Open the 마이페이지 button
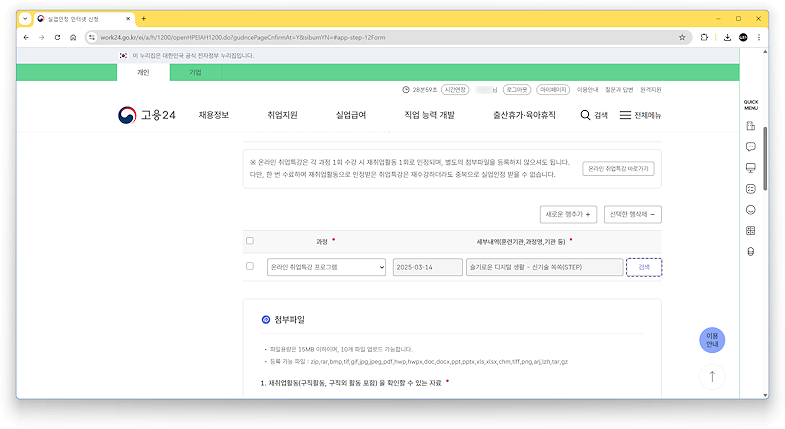Image resolution: width=785 pixels, height=429 pixels. 553,90
